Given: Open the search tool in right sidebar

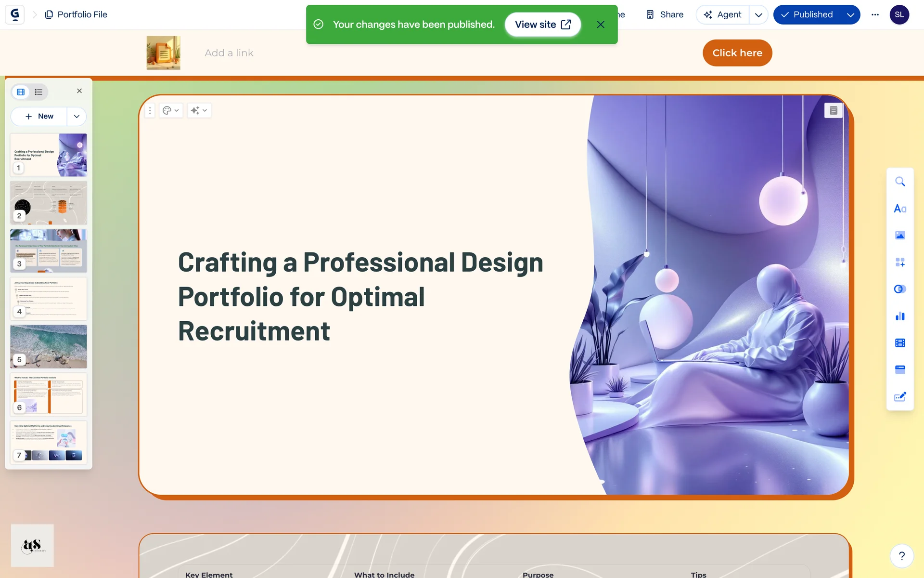Looking at the screenshot, I should point(900,182).
